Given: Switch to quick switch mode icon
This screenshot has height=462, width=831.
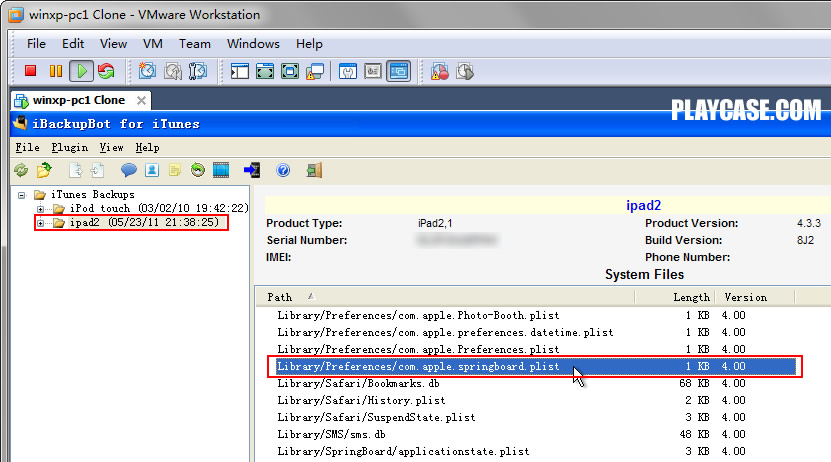Looking at the screenshot, I should click(264, 71).
